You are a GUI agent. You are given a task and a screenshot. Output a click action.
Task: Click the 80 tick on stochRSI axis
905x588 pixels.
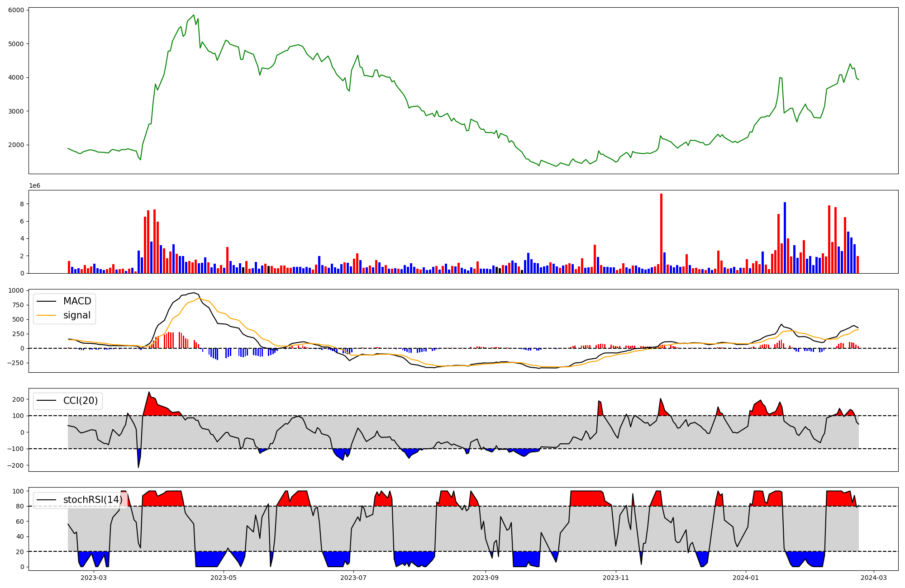pyautogui.click(x=20, y=506)
